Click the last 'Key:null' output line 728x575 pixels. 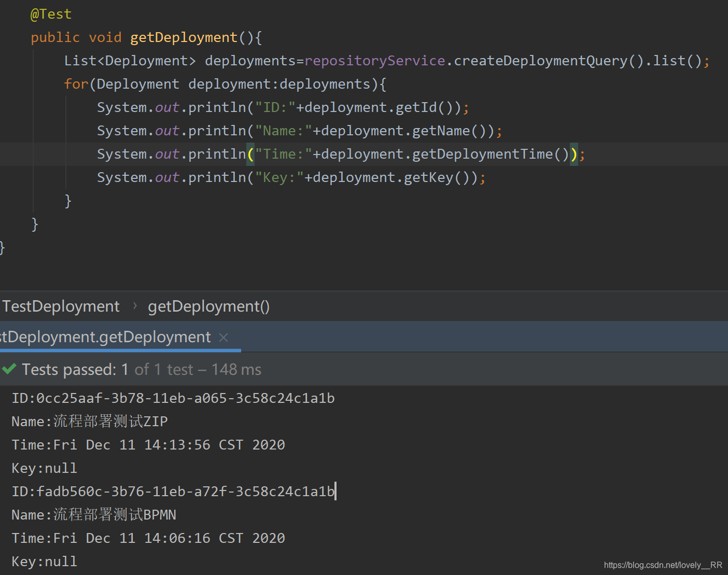[45, 562]
